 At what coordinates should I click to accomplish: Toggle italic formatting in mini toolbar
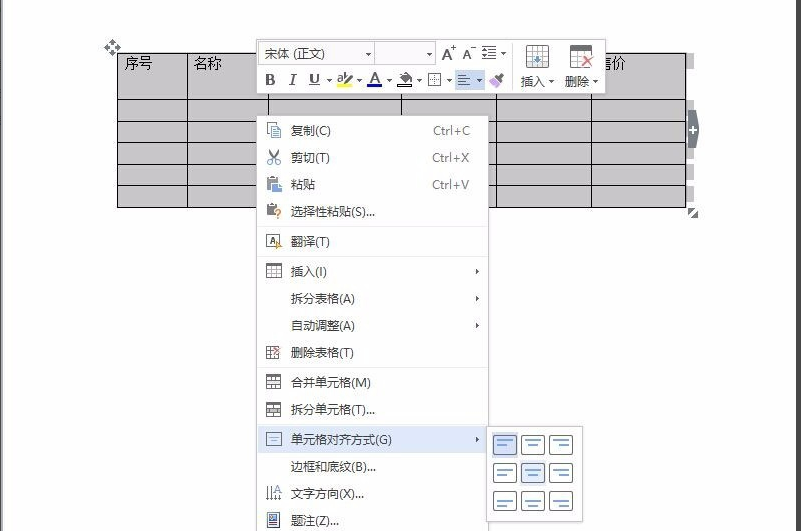292,80
